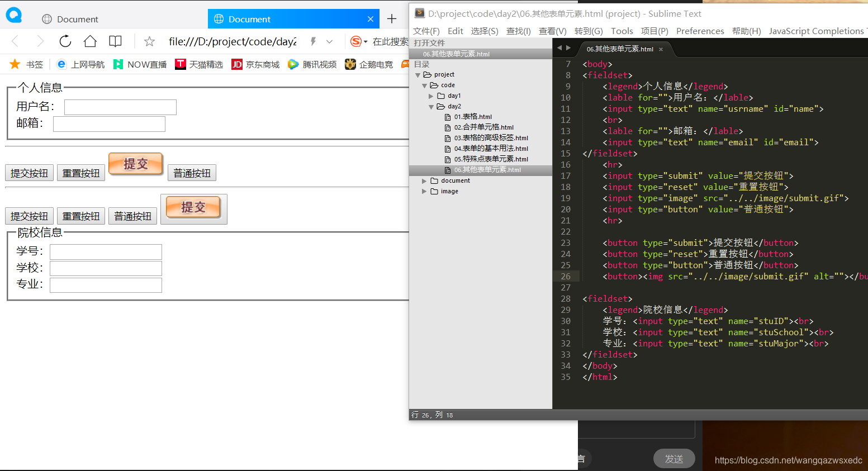The width and height of the screenshot is (868, 471).
Task: Close the 06.其他表单元素.html editor tab
Action: 661,49
